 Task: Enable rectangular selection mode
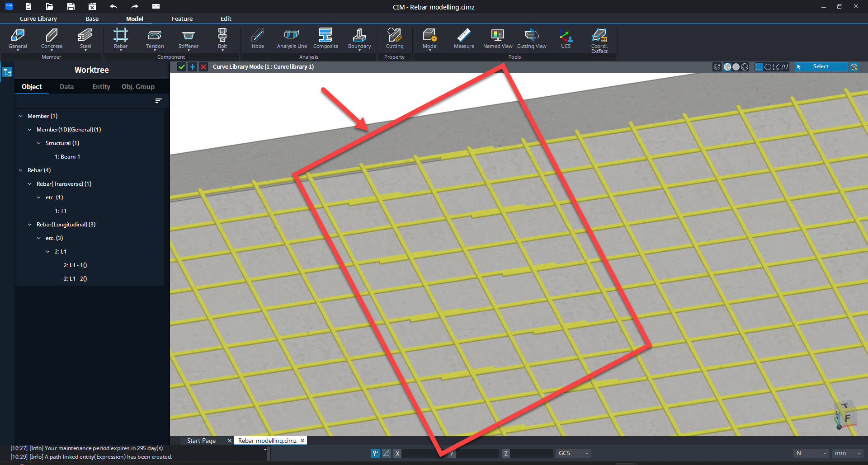pyautogui.click(x=759, y=67)
